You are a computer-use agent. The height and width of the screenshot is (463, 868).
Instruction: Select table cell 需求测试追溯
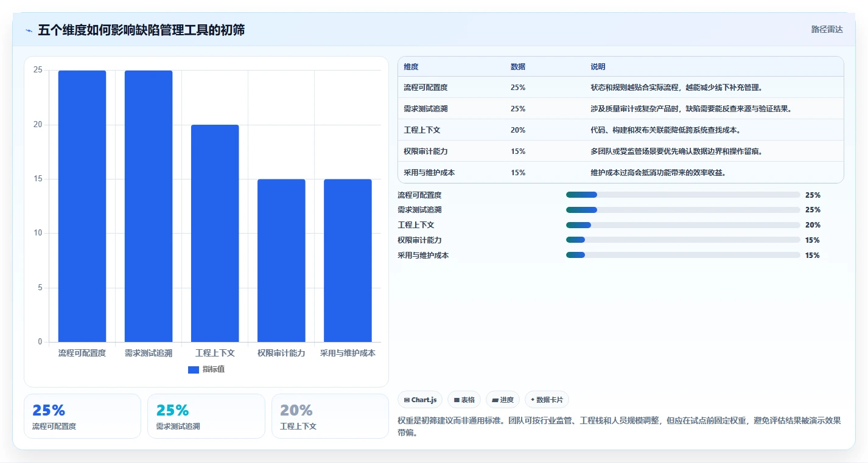tap(425, 109)
